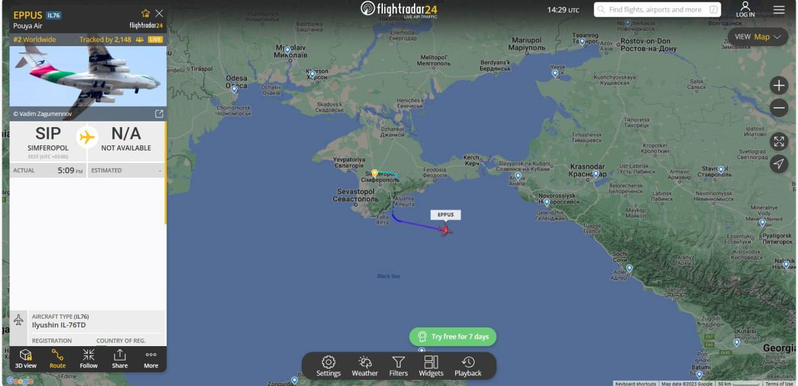Open the Weather layers panel
This screenshot has height=386, width=798.
[365, 366]
